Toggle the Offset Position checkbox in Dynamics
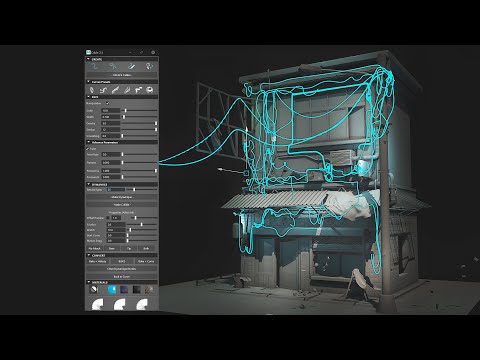 [x=108, y=218]
